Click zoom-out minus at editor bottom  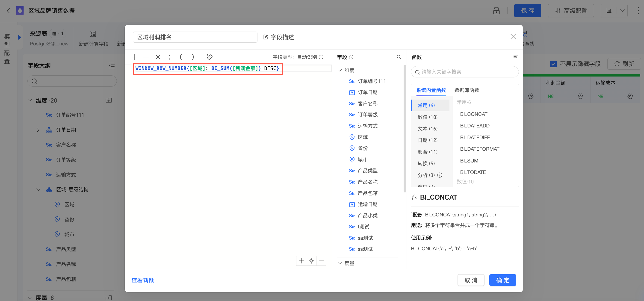[x=321, y=261]
